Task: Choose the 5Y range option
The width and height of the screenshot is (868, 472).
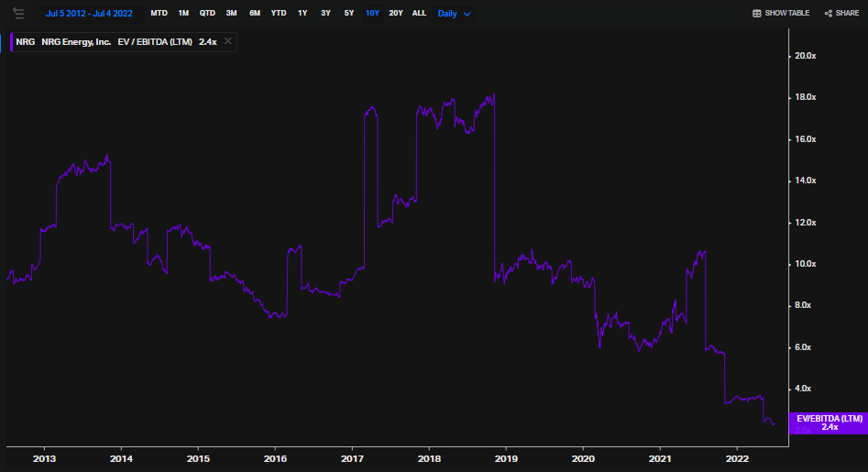Action: click(x=348, y=14)
